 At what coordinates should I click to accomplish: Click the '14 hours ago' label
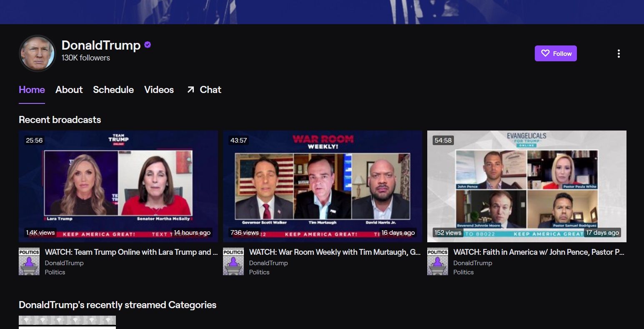(192, 233)
